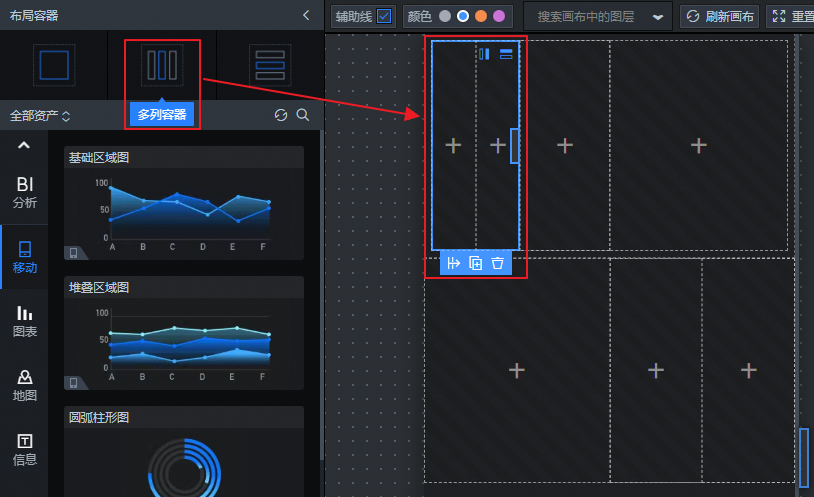Click the mobile device badge on 堆叠区域图
This screenshot has width=814, height=497.
pos(74,383)
